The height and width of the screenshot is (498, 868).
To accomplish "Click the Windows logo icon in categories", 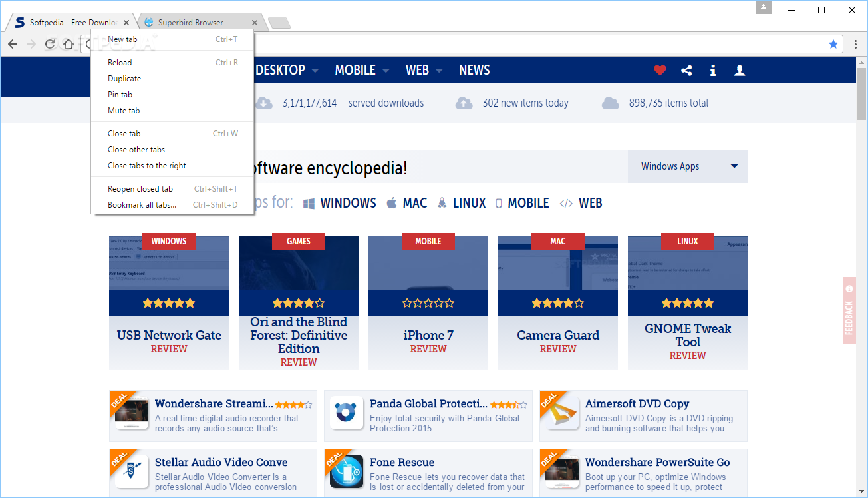I will 309,203.
